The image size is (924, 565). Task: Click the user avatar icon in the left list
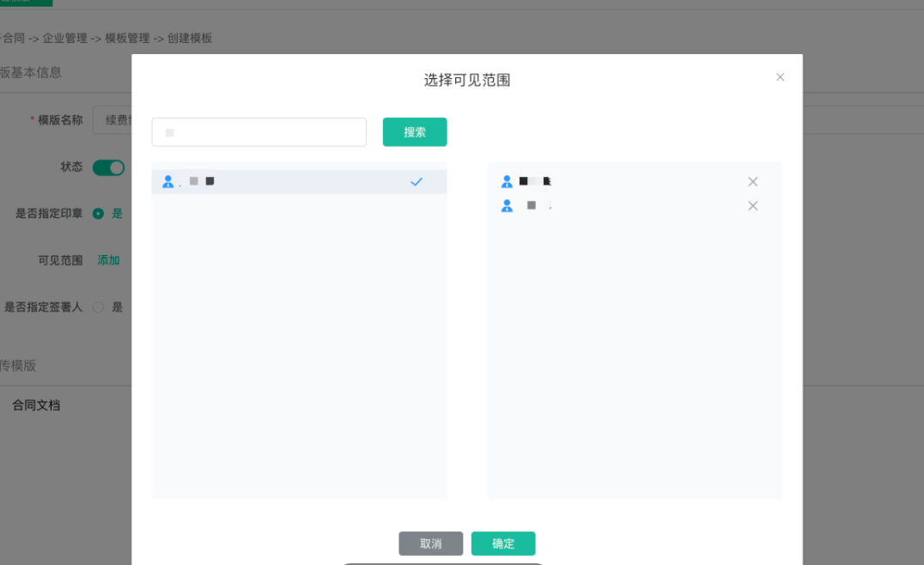coord(168,181)
